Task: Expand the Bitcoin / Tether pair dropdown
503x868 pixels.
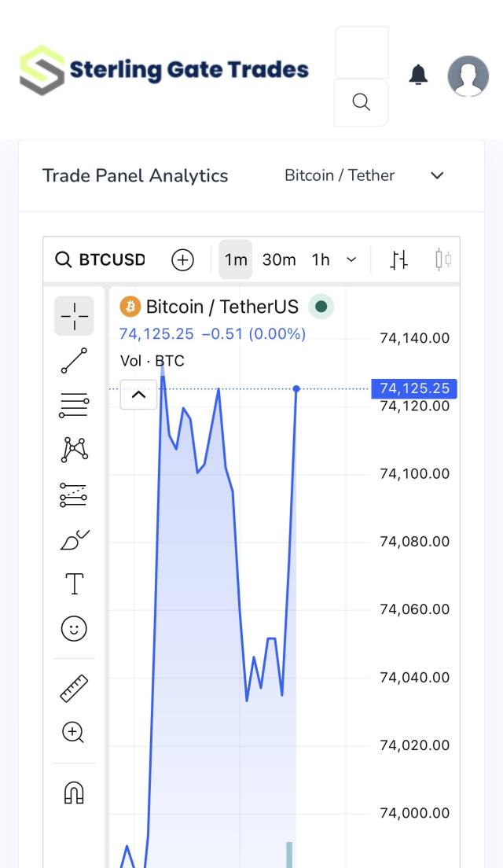Action: tap(438, 175)
